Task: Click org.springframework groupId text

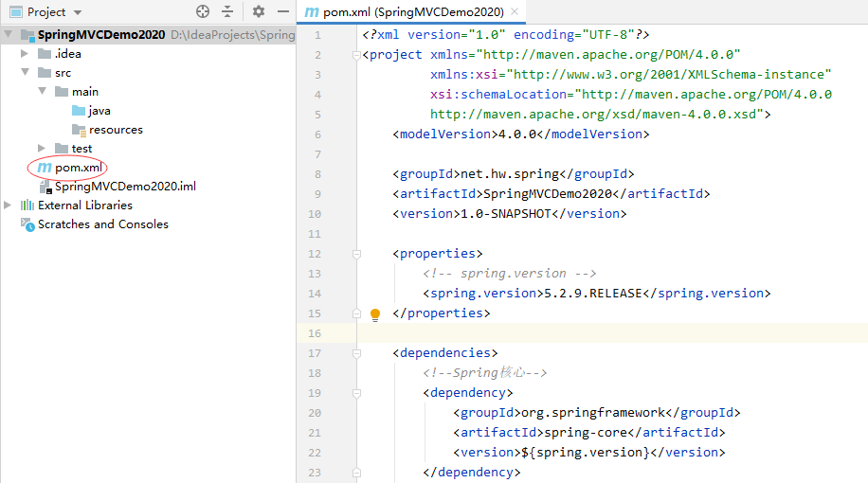Action: click(x=593, y=413)
